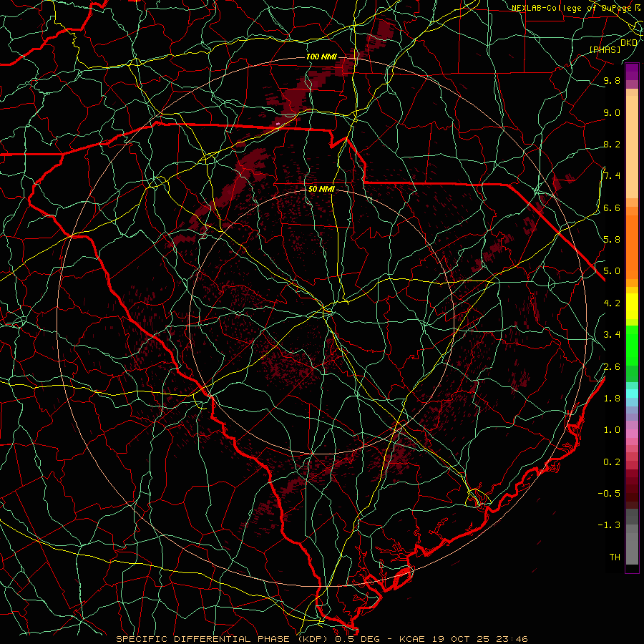Click the yellow segment of the color scale
Screen dimensions: 644x644
(632, 306)
